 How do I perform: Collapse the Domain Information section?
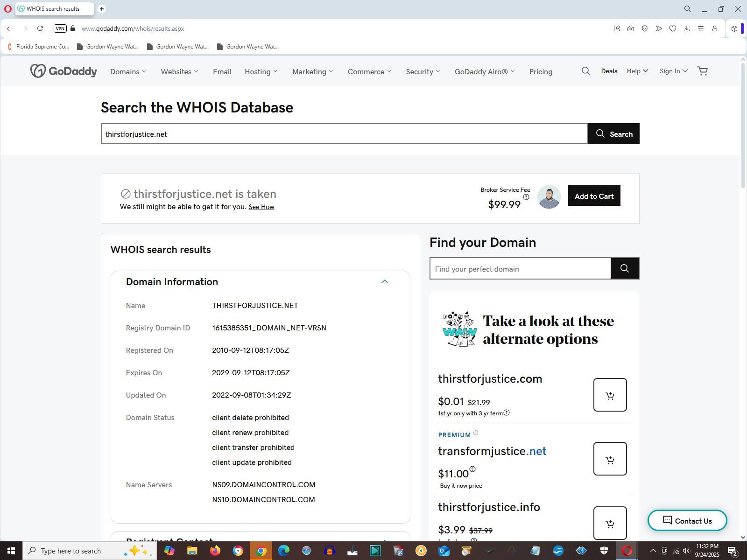tap(384, 281)
